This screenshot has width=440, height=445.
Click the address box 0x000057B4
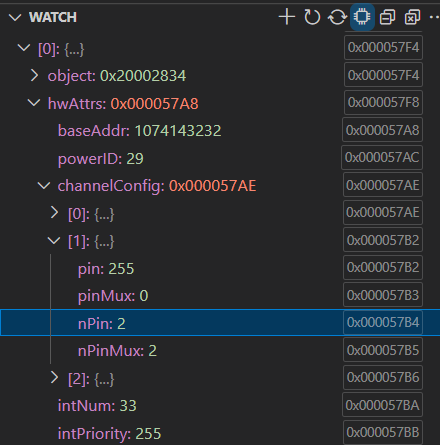coord(383,322)
